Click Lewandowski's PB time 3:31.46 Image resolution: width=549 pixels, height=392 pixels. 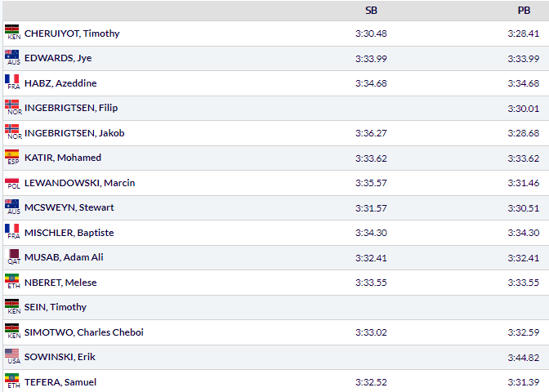pos(523,183)
